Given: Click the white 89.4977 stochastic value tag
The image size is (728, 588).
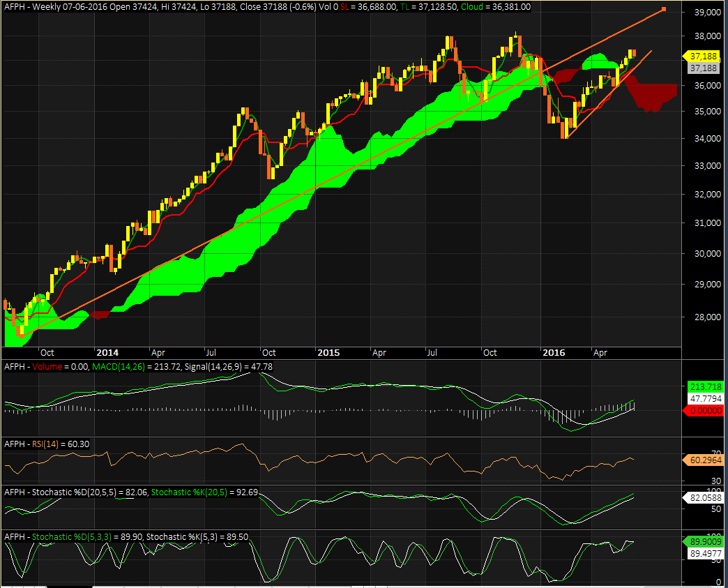Looking at the screenshot, I should pos(705,554).
